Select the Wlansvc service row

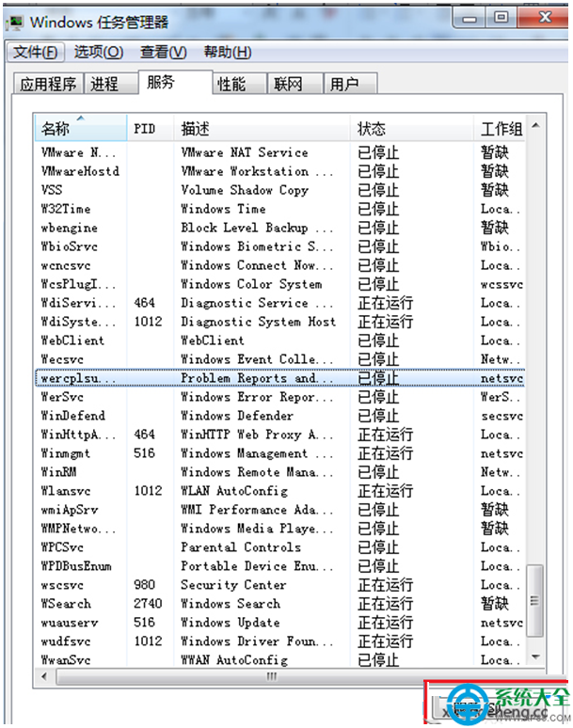tap(280, 491)
